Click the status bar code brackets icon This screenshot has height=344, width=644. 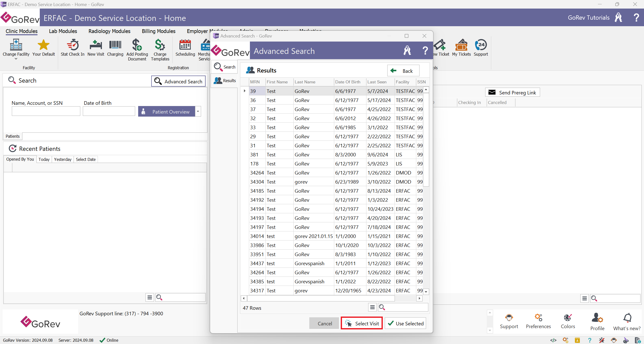[553, 340]
